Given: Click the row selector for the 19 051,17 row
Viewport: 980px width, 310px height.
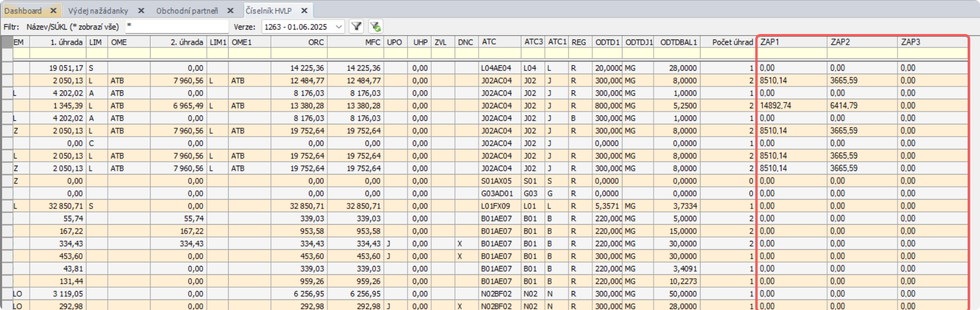Looking at the screenshot, I should tap(7, 68).
